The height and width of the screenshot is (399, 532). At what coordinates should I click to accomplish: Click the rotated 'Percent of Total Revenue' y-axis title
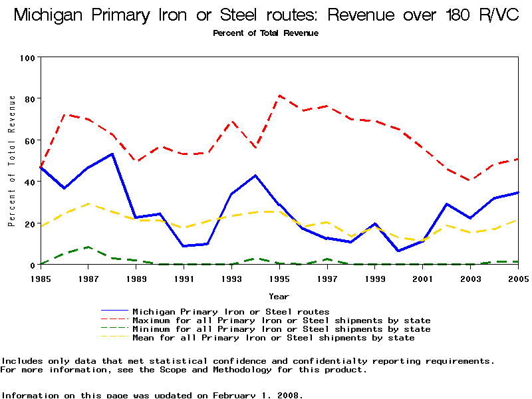(12, 161)
